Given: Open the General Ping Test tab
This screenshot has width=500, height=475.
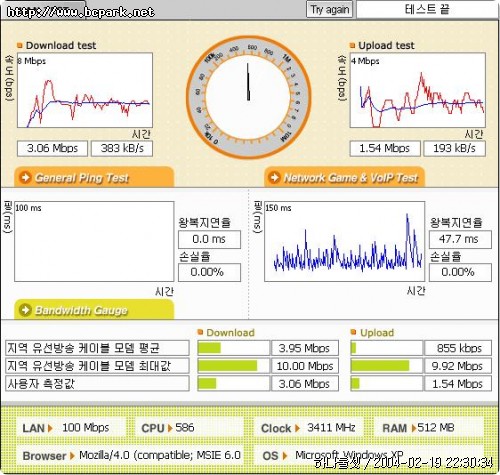Looking at the screenshot, I should click(94, 177).
